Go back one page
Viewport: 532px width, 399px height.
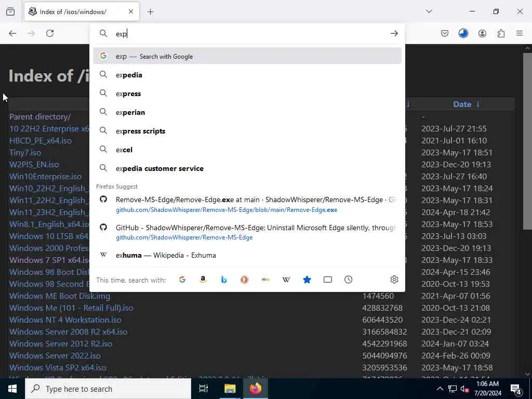pyautogui.click(x=12, y=33)
